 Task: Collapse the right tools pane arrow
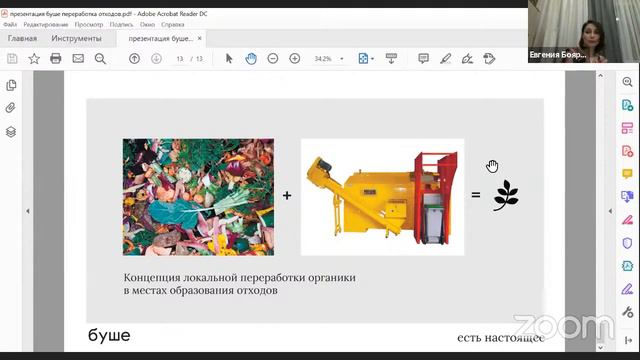610,211
